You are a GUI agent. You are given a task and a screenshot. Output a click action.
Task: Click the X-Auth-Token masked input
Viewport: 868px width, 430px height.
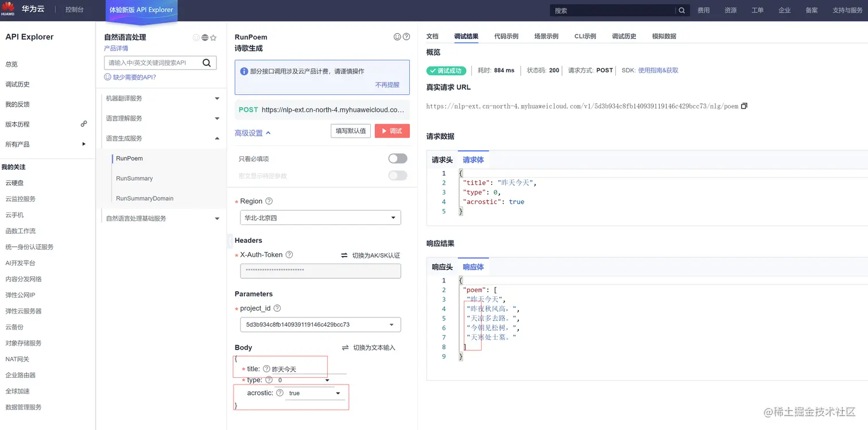coord(320,270)
